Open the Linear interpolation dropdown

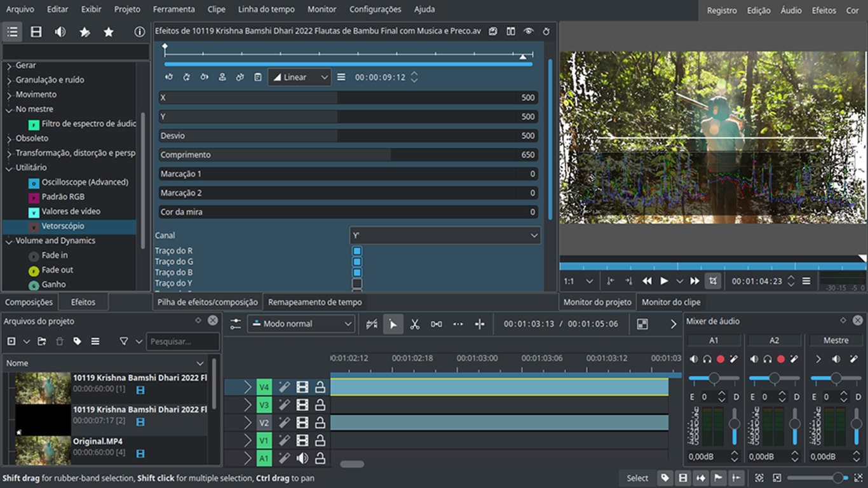[x=299, y=78]
